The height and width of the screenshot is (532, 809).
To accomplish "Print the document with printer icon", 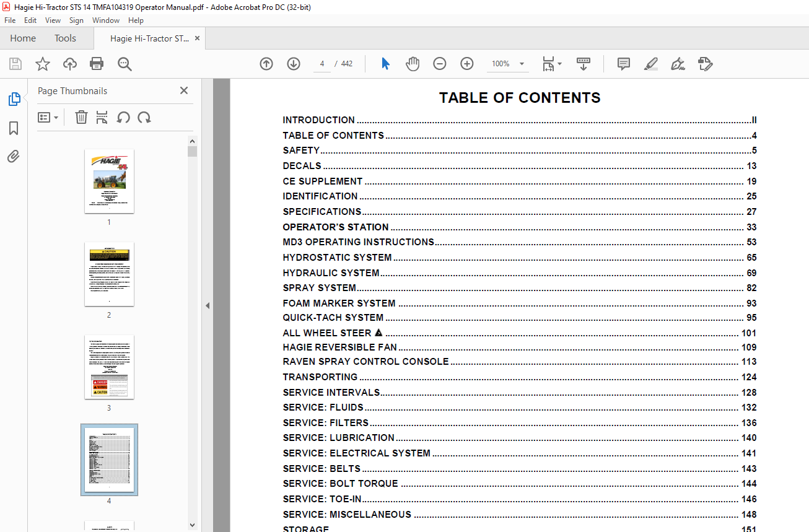I will pos(97,64).
